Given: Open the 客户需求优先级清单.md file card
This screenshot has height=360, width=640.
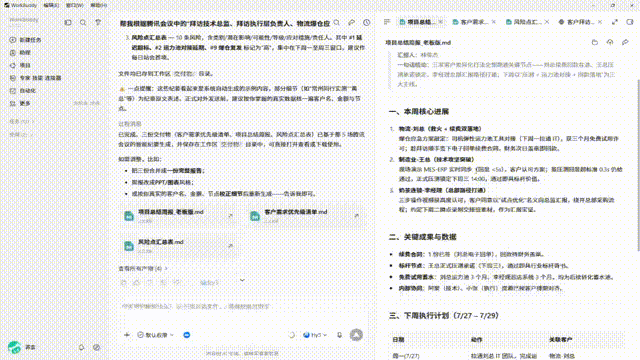Looking at the screenshot, I should 305,216.
